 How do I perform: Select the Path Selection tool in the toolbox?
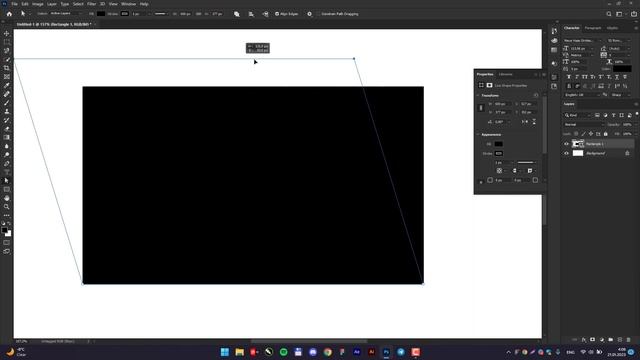click(7, 180)
